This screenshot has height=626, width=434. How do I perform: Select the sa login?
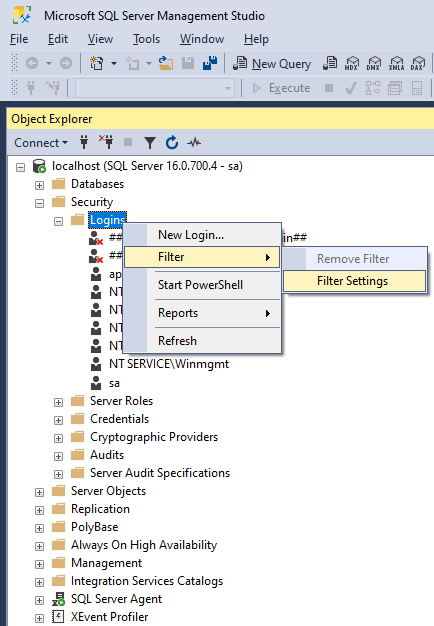click(x=114, y=383)
